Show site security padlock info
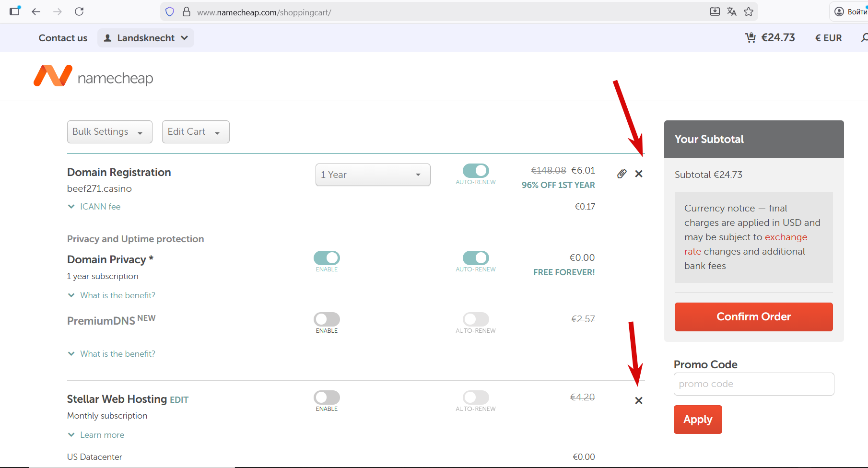 coord(187,12)
